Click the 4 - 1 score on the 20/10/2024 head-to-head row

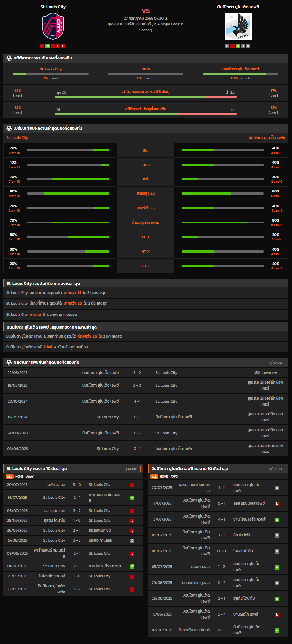(x=137, y=401)
